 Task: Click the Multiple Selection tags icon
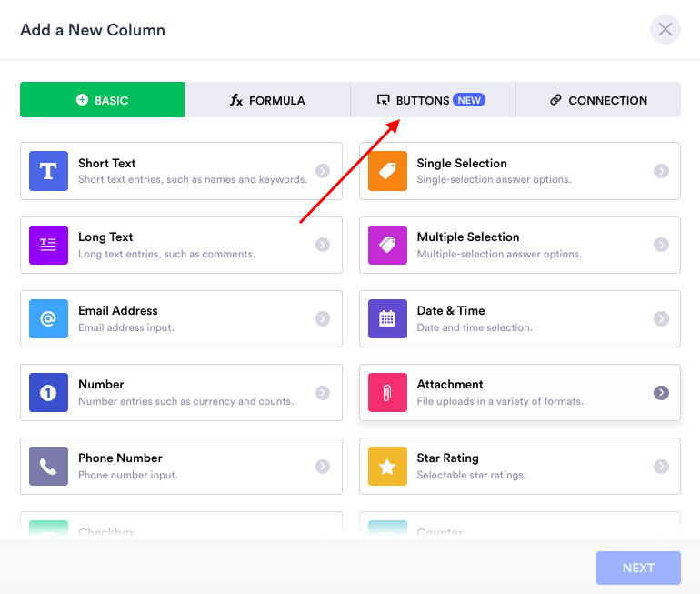click(387, 245)
